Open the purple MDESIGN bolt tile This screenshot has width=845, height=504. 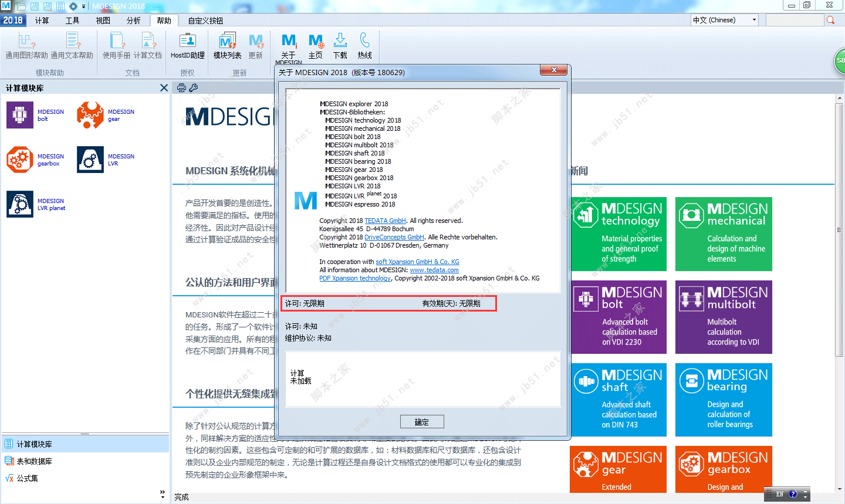pyautogui.click(x=618, y=317)
